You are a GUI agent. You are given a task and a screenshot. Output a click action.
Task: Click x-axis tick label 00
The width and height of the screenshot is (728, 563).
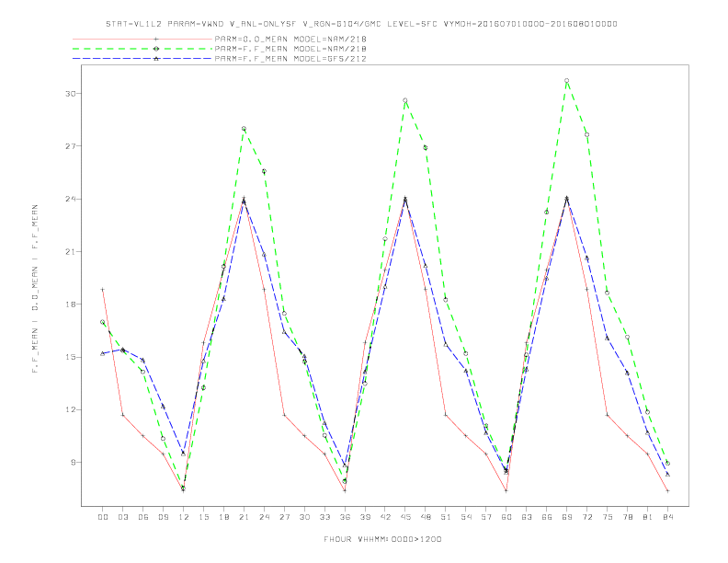pos(103,517)
